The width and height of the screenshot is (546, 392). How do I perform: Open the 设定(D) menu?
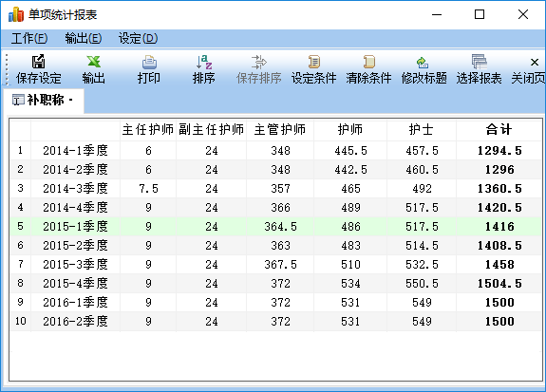pos(138,38)
